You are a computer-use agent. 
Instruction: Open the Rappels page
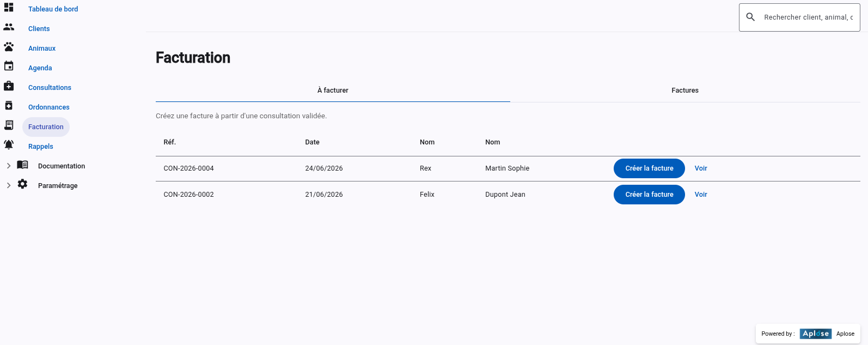[41, 147]
